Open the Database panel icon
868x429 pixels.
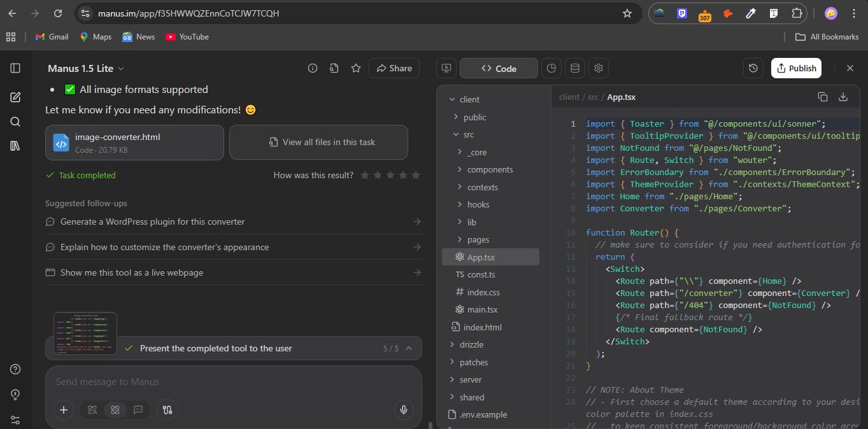pyautogui.click(x=574, y=68)
